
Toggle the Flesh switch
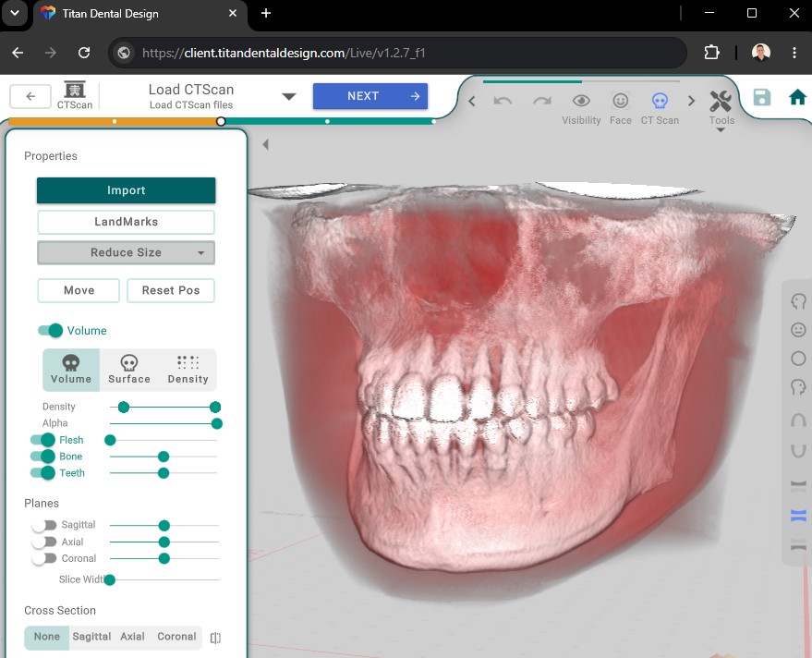click(42, 440)
